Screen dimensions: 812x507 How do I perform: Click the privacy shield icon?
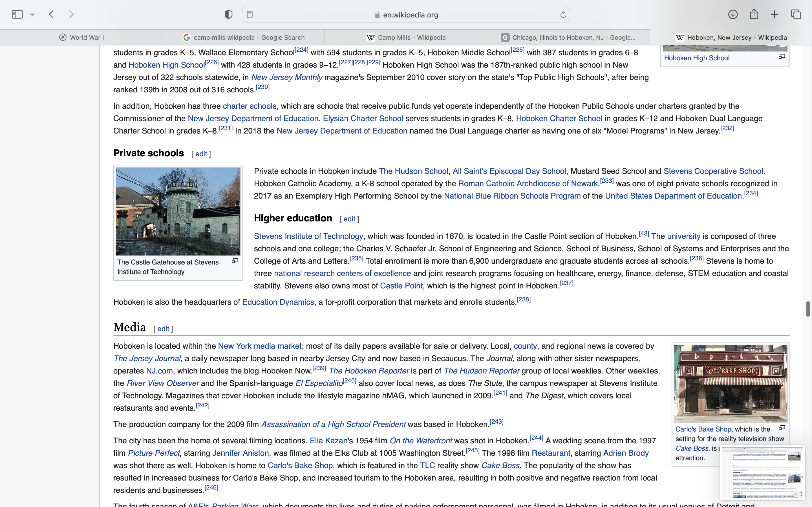[228, 14]
